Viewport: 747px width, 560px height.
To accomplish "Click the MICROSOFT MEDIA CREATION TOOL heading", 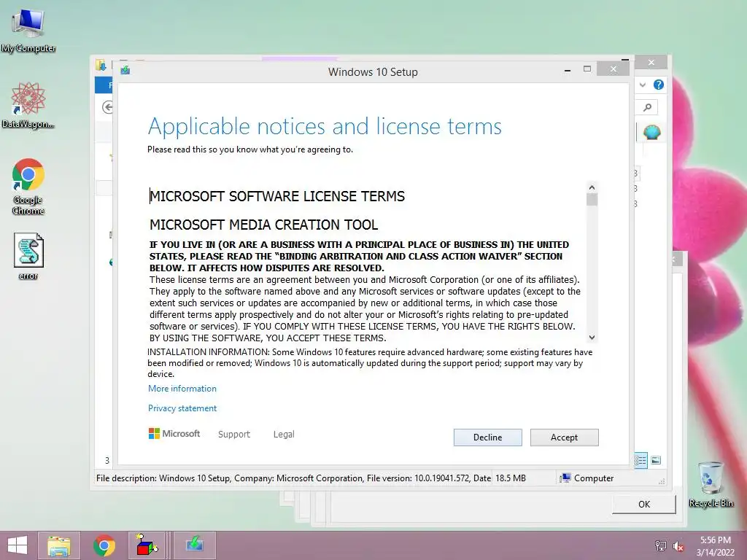I will click(263, 225).
